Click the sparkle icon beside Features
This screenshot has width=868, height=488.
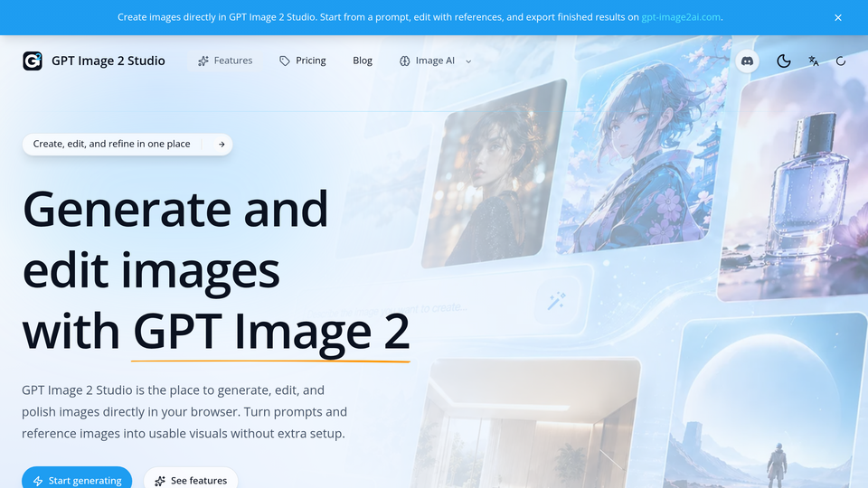coord(203,61)
